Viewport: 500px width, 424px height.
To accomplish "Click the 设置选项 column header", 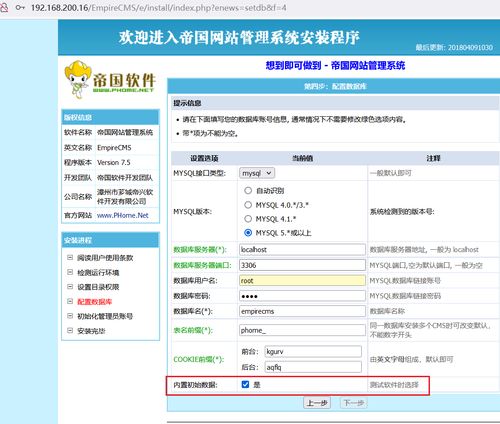I will tap(204, 158).
